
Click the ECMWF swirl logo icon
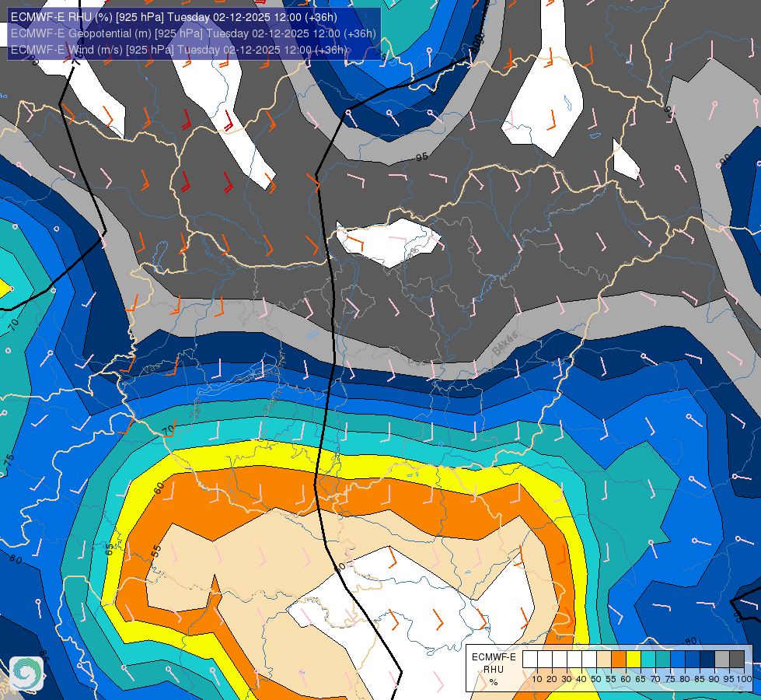point(26,674)
